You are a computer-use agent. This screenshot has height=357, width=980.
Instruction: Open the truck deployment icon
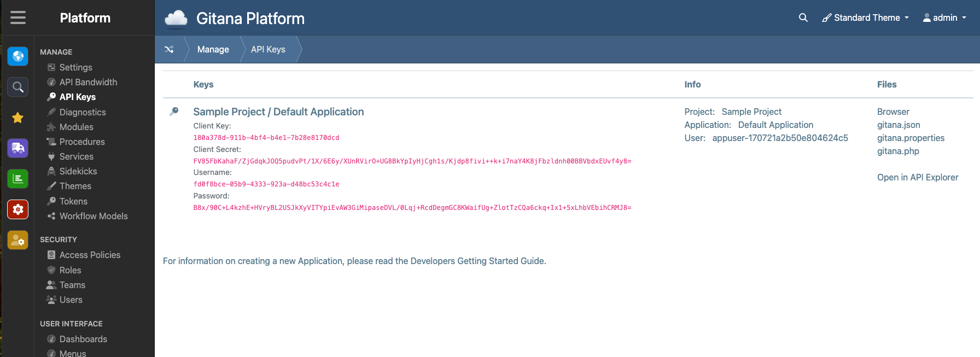[x=18, y=148]
